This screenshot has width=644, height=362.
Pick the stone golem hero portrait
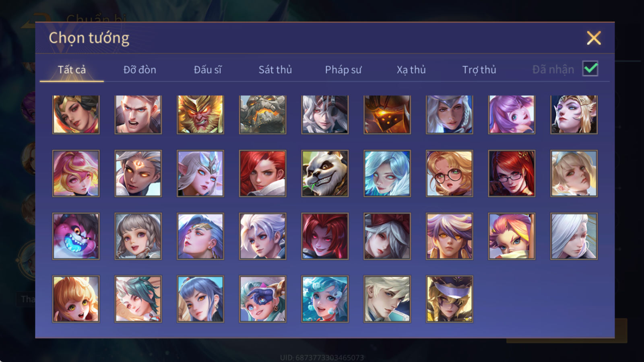[263, 115]
